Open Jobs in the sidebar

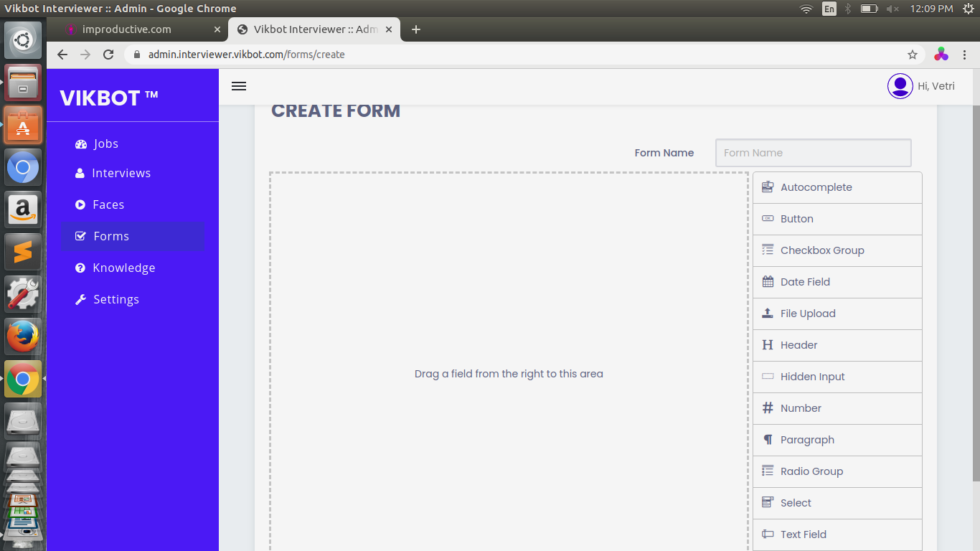pyautogui.click(x=133, y=144)
